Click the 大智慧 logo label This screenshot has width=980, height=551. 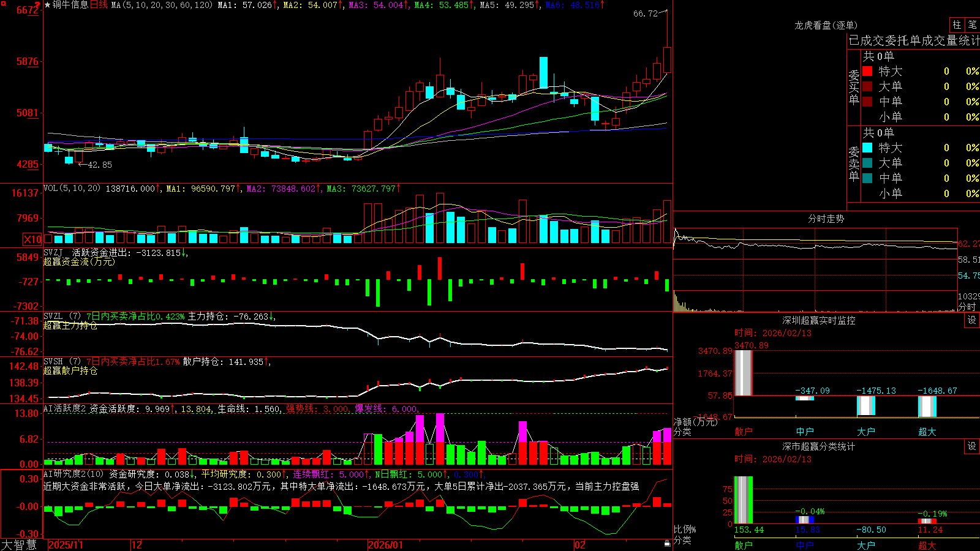tap(19, 545)
